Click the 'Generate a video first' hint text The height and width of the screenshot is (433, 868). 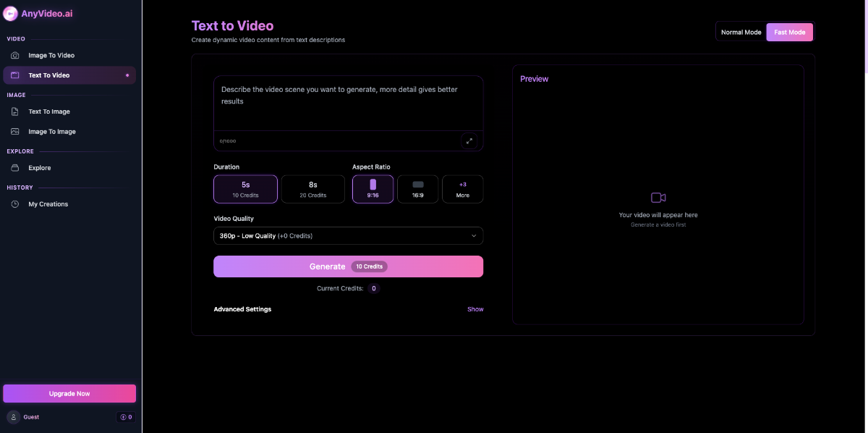[x=658, y=225]
